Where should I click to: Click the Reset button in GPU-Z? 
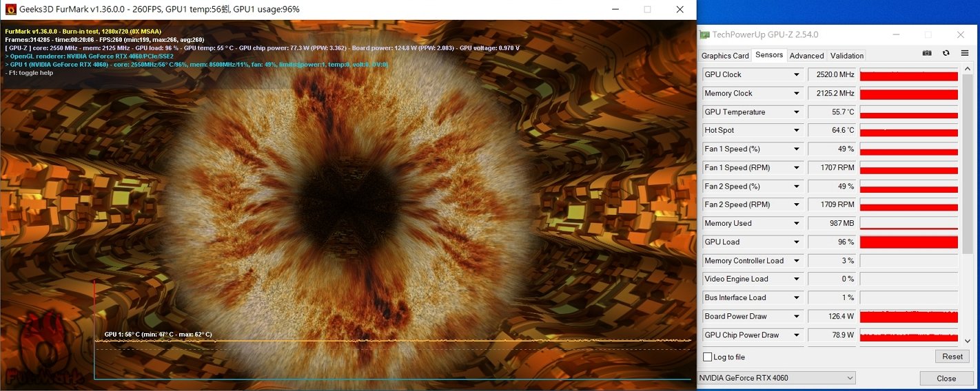[x=952, y=357]
